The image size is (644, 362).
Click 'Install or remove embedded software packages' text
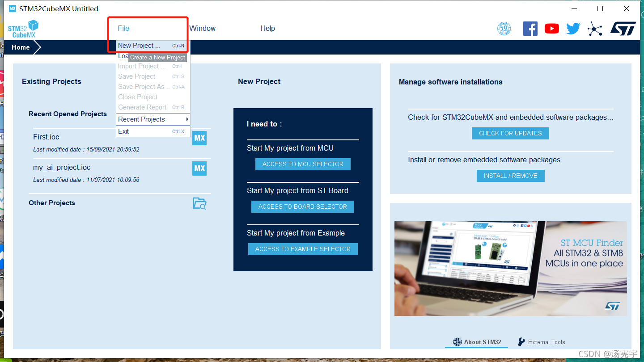(x=484, y=160)
